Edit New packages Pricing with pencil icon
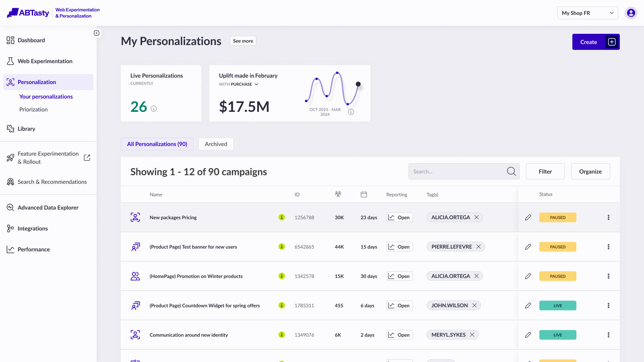This screenshot has width=644, height=362. [528, 217]
